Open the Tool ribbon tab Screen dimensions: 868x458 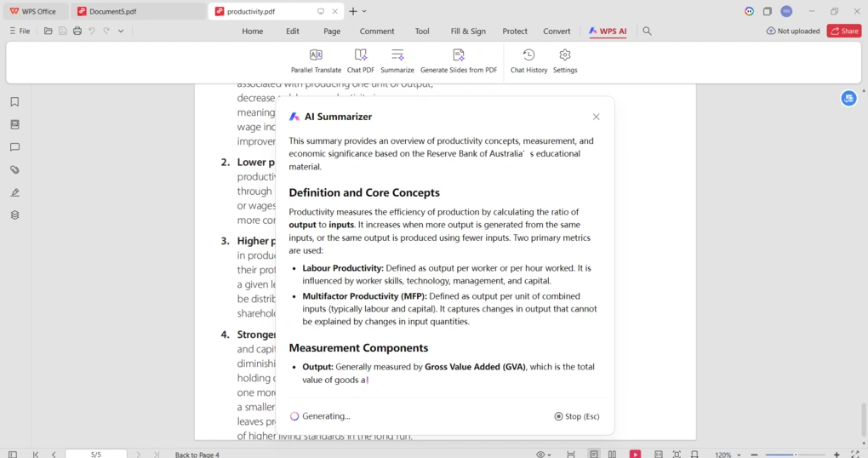coord(422,31)
